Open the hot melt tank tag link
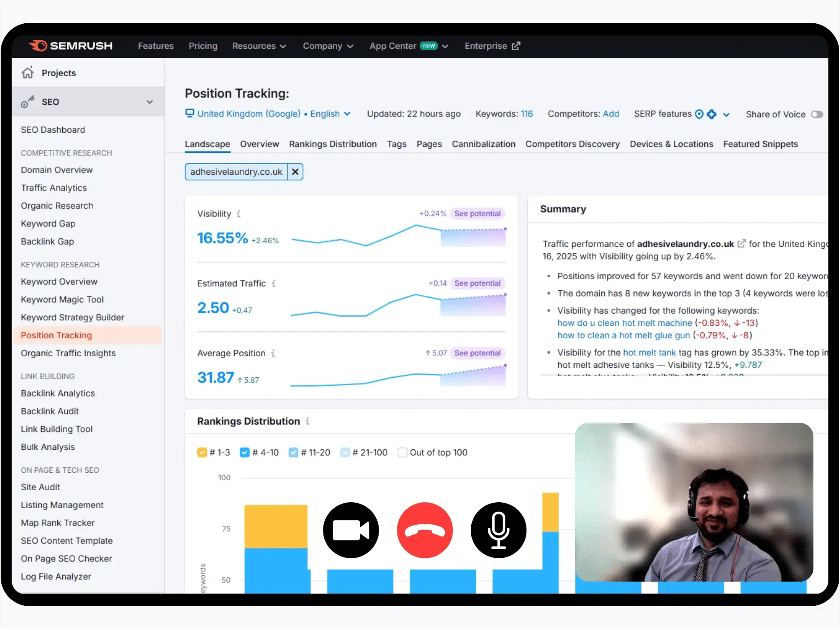The height and width of the screenshot is (630, 840). pyautogui.click(x=649, y=353)
